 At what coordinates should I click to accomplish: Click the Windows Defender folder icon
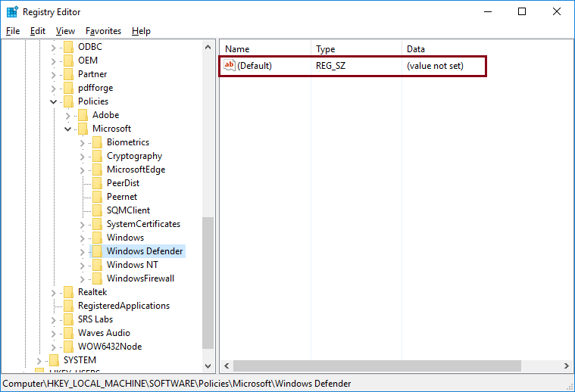click(97, 251)
